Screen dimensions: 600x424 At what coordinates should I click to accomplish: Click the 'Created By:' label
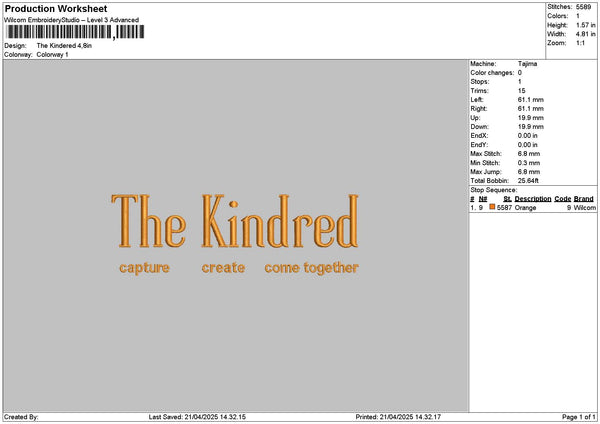21,417
